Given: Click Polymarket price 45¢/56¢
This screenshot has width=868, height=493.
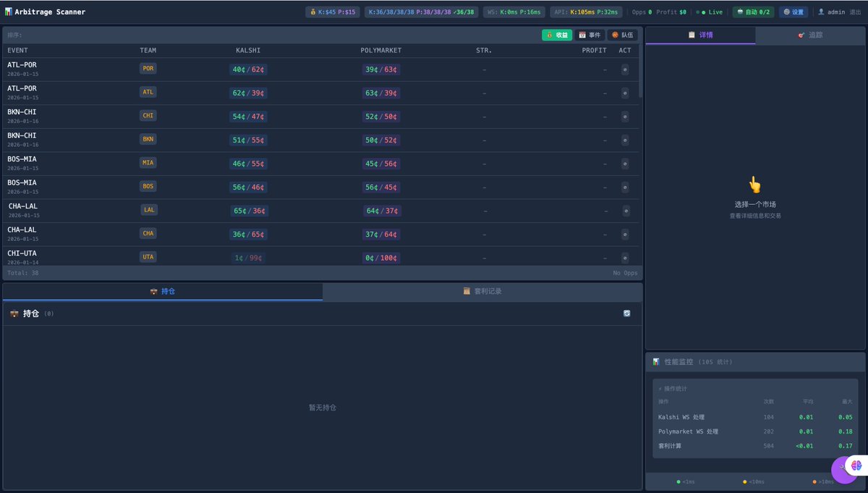Looking at the screenshot, I should point(381,164).
